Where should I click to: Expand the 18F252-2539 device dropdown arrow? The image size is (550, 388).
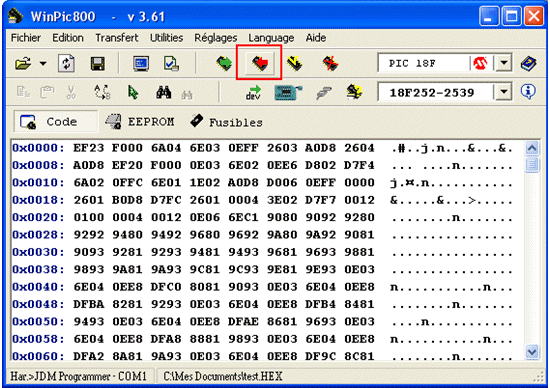point(504,92)
